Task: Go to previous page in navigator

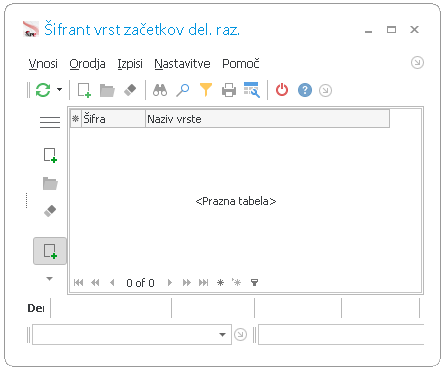Action: coord(95,283)
